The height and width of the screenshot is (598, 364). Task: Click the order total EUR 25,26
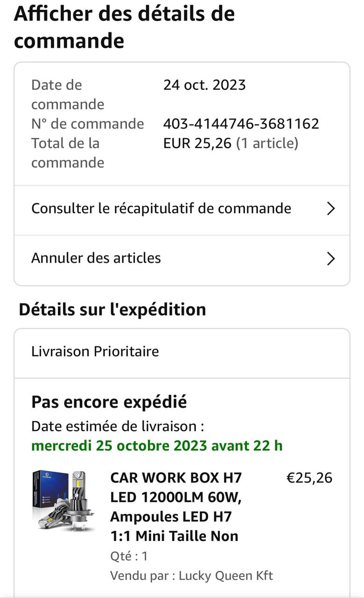197,143
